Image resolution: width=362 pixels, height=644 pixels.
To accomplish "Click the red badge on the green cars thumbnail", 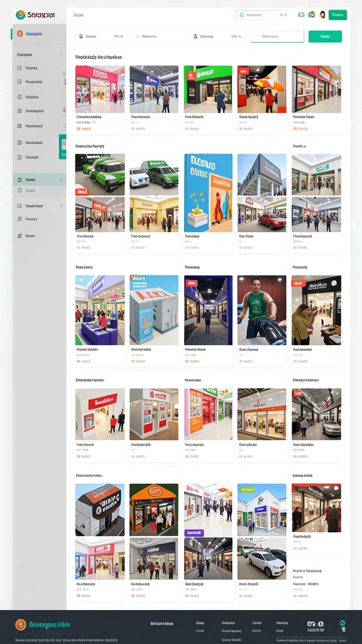I will (x=81, y=192).
